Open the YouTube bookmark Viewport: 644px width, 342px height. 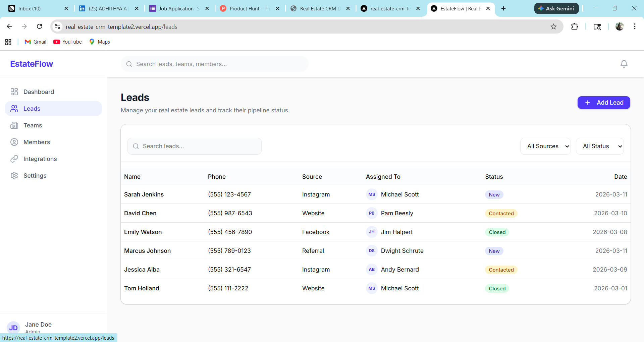67,42
